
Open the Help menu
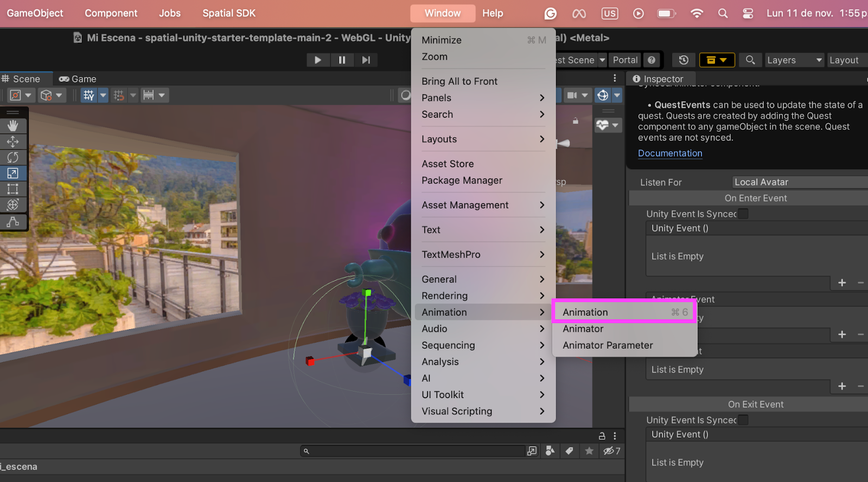click(x=493, y=13)
